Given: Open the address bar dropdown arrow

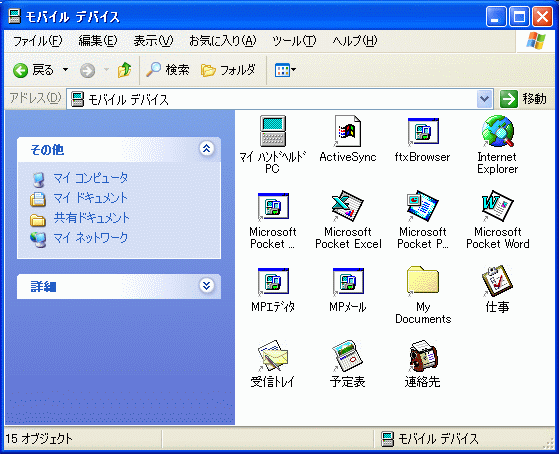Looking at the screenshot, I should (x=484, y=99).
